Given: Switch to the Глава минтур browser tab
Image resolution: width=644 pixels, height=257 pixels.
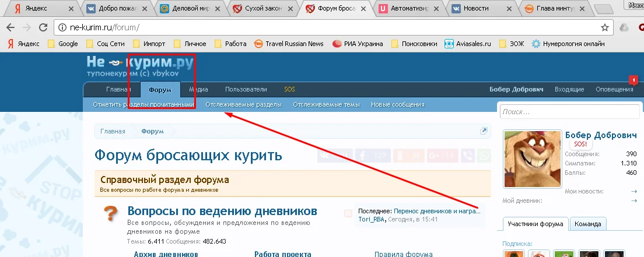Looking at the screenshot, I should point(554,8).
